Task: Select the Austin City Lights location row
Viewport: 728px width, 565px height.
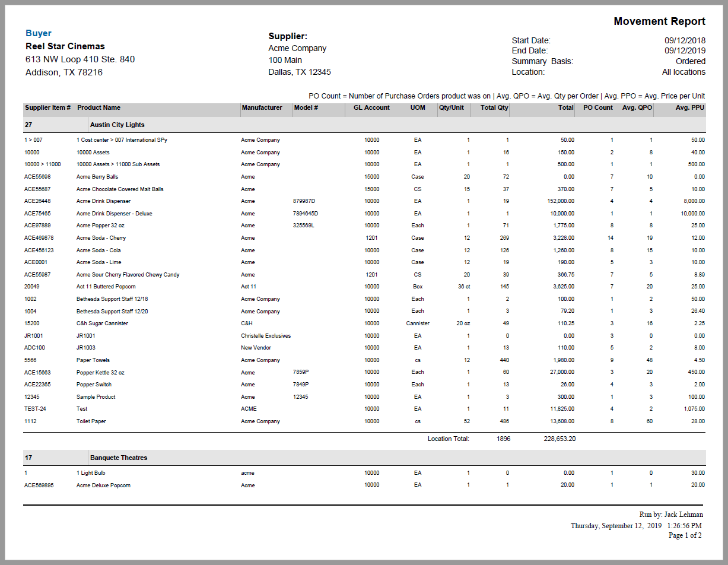Action: pyautogui.click(x=117, y=125)
